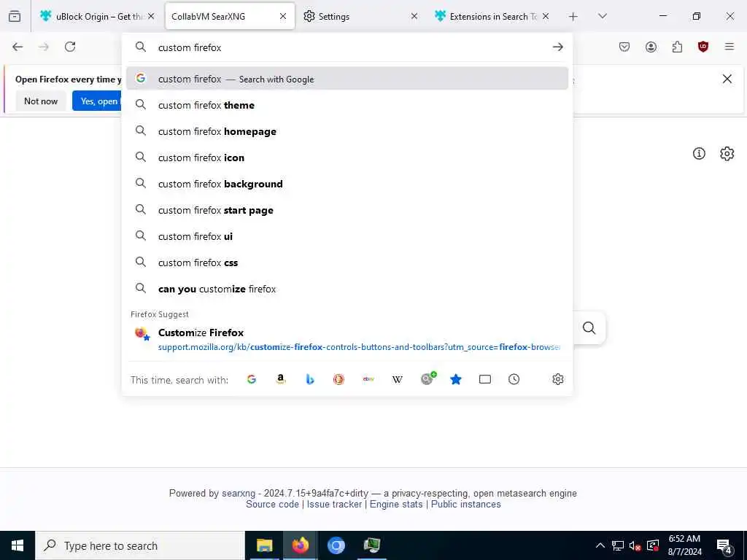This screenshot has width=747, height=560.
Task: Click the Not now button
Action: coord(41,101)
